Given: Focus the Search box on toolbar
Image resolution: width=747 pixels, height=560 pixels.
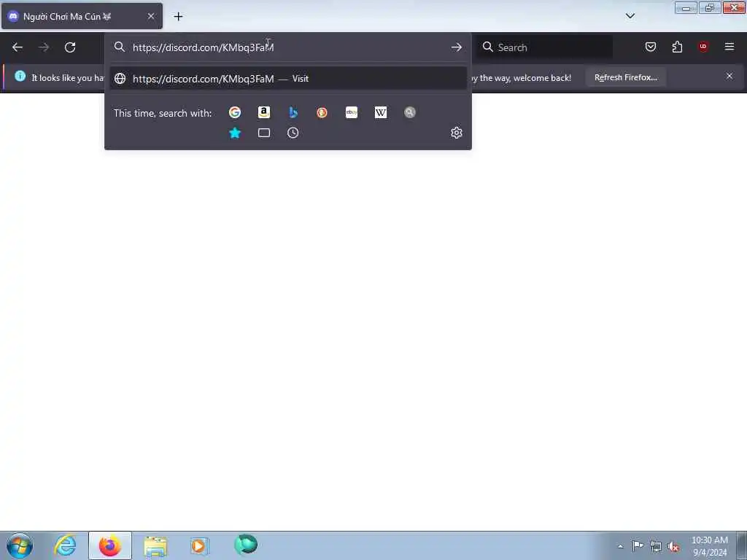Looking at the screenshot, I should click(x=546, y=47).
